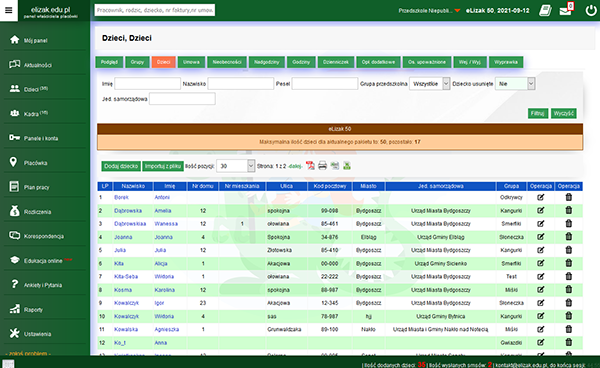Open the Dziecko usunięte dropdown
This screenshot has width=600, height=368.
pos(515,83)
